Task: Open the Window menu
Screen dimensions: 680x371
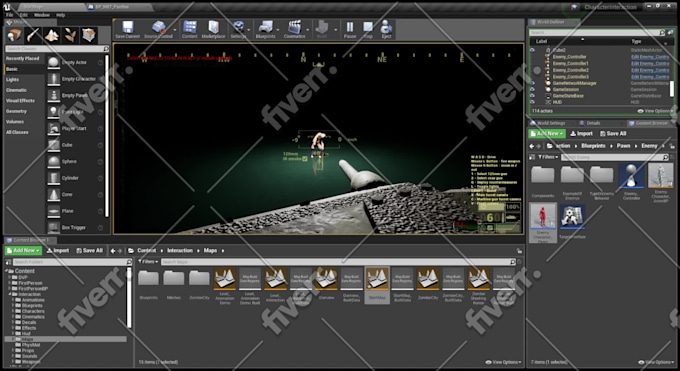Action: coord(42,15)
